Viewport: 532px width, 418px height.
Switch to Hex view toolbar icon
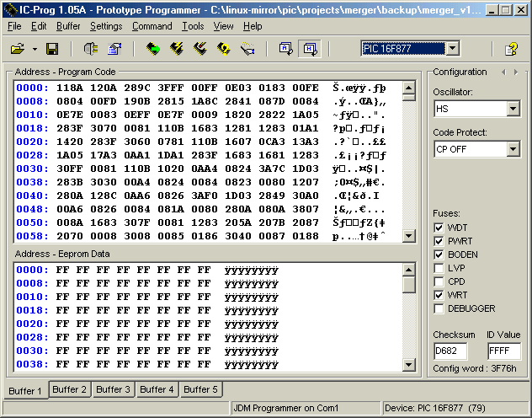coord(309,50)
